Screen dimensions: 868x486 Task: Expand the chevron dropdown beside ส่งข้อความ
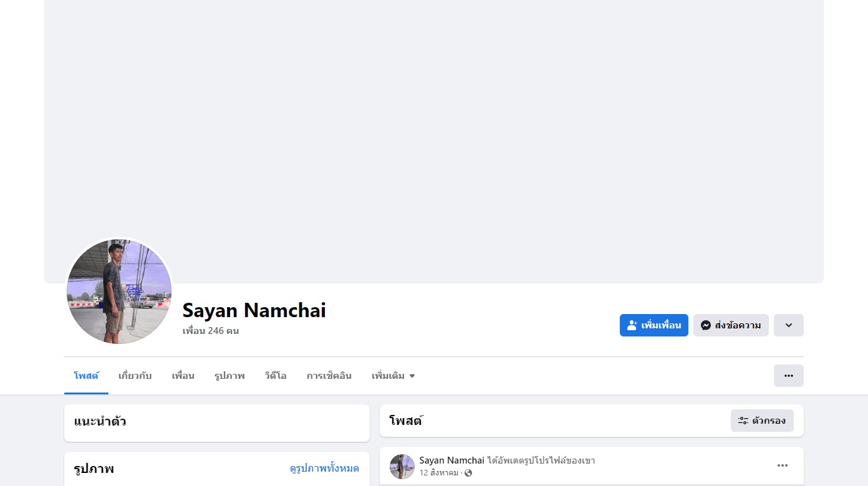click(789, 325)
